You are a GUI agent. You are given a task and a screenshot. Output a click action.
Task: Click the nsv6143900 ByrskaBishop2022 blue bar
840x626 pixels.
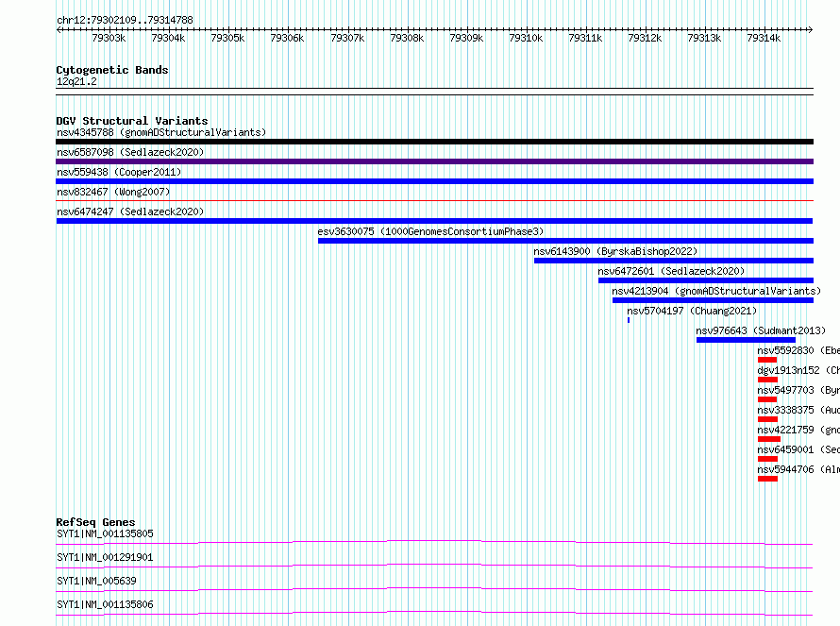click(674, 261)
